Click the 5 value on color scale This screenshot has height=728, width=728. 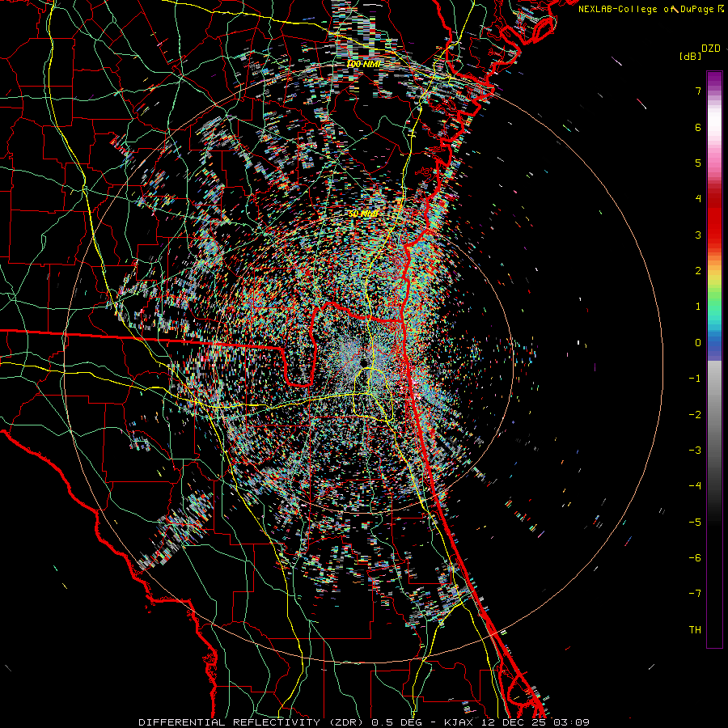pos(698,163)
